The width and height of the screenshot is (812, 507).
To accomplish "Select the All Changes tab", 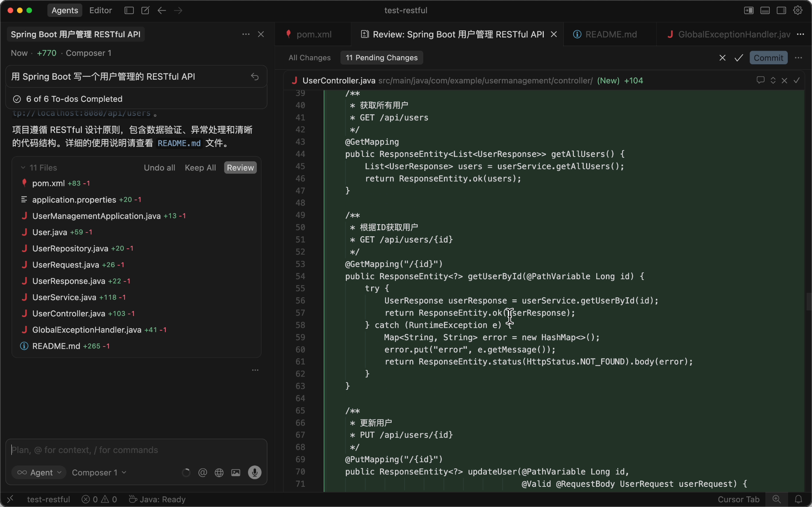I will click(309, 58).
